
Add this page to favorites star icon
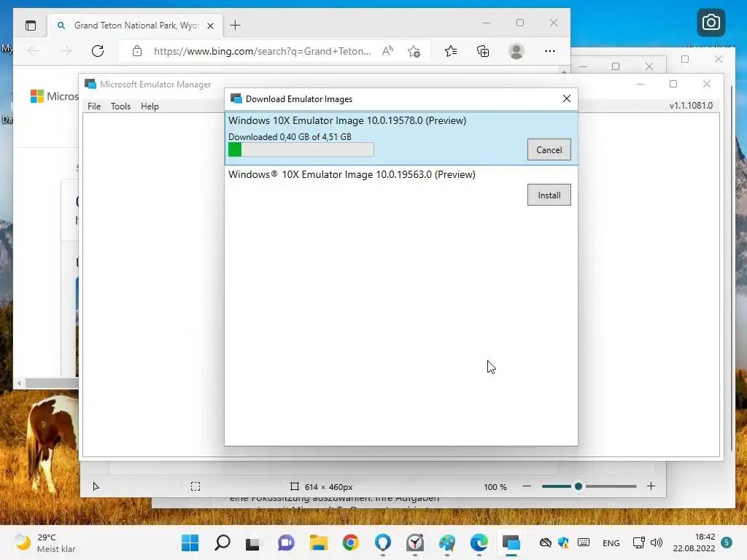pyautogui.click(x=414, y=51)
